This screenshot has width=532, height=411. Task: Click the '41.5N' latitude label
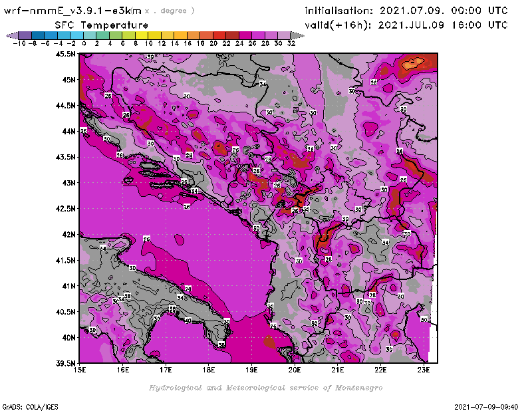point(65,260)
